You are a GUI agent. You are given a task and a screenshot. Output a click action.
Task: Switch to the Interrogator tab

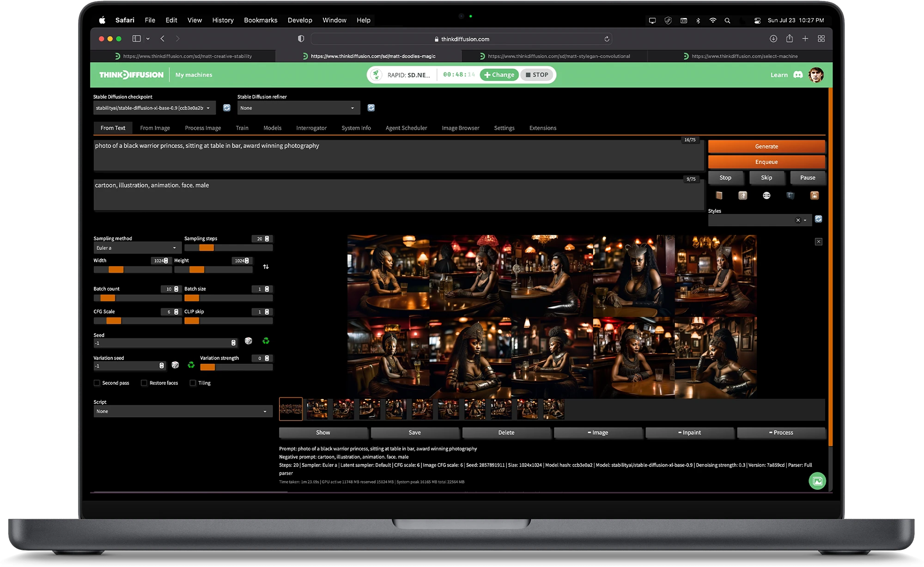coord(311,128)
